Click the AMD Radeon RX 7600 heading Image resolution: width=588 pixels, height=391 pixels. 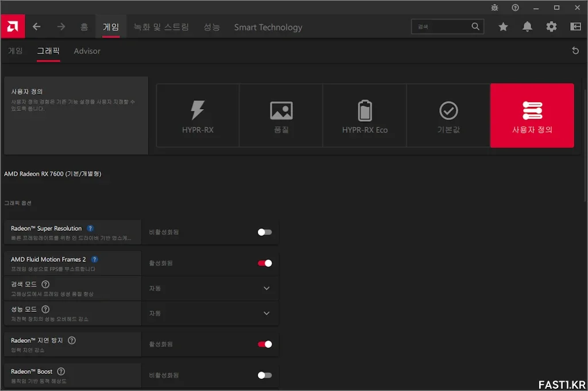pyautogui.click(x=52, y=174)
